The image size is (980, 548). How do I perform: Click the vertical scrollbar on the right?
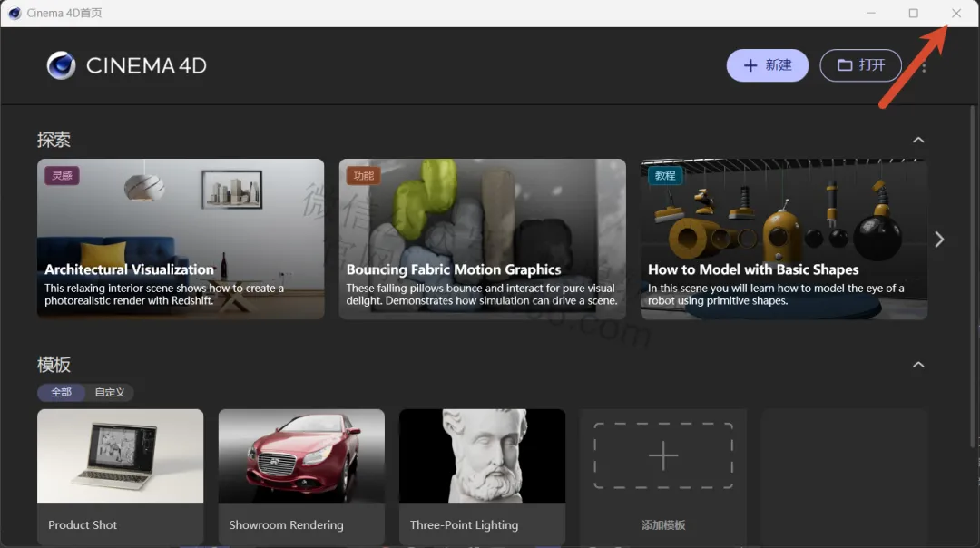[x=972, y=276]
